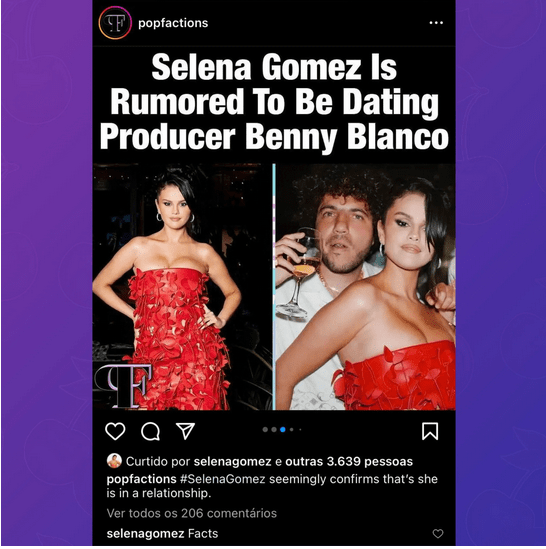Open selenagomez name in liked-by line

point(233,461)
